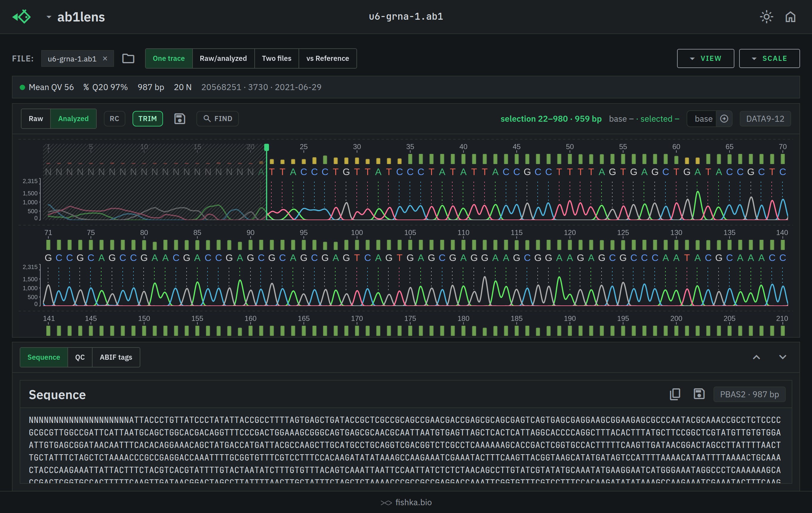Viewport: 812px width, 513px height.
Task: Click the green Mean QV status dot
Action: pos(22,87)
